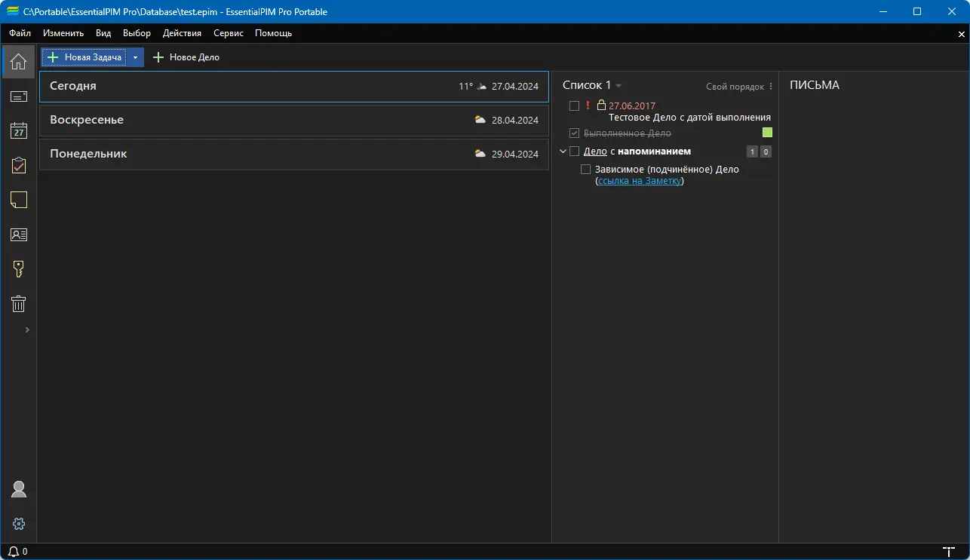970x560 pixels.
Task: Click weather icon on Воскресенье row
Action: (480, 120)
